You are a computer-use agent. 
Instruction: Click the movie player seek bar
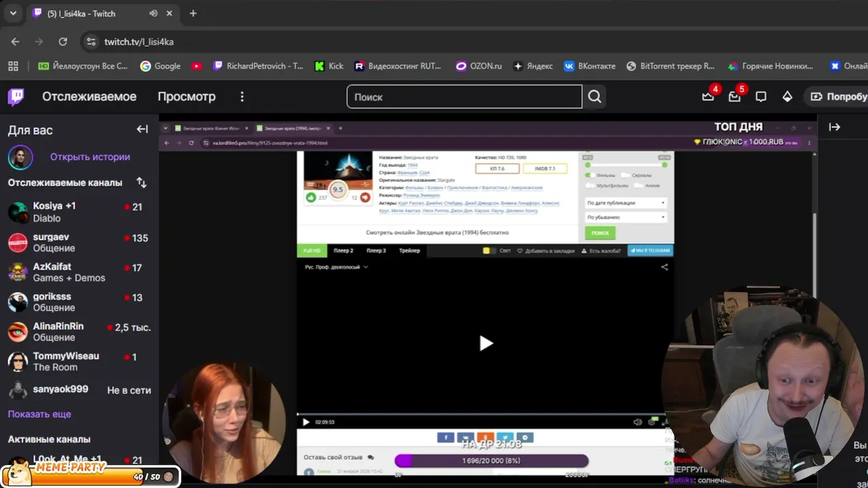(x=481, y=413)
